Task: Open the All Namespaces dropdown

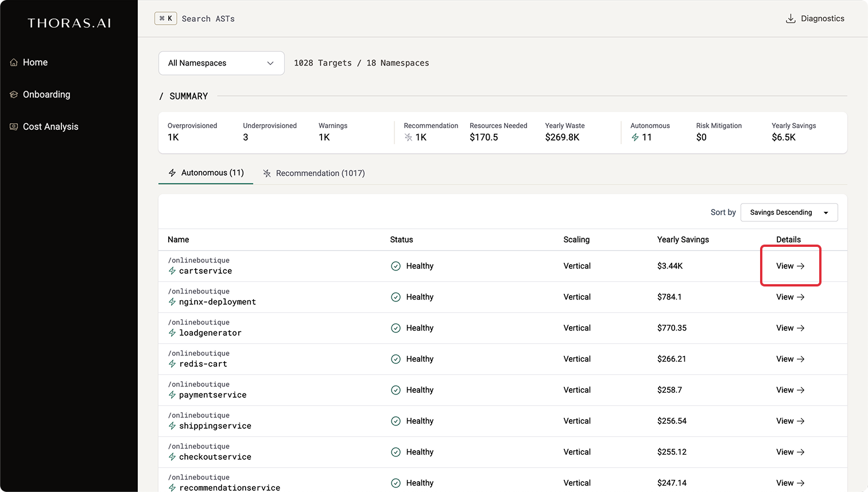Action: click(x=221, y=63)
